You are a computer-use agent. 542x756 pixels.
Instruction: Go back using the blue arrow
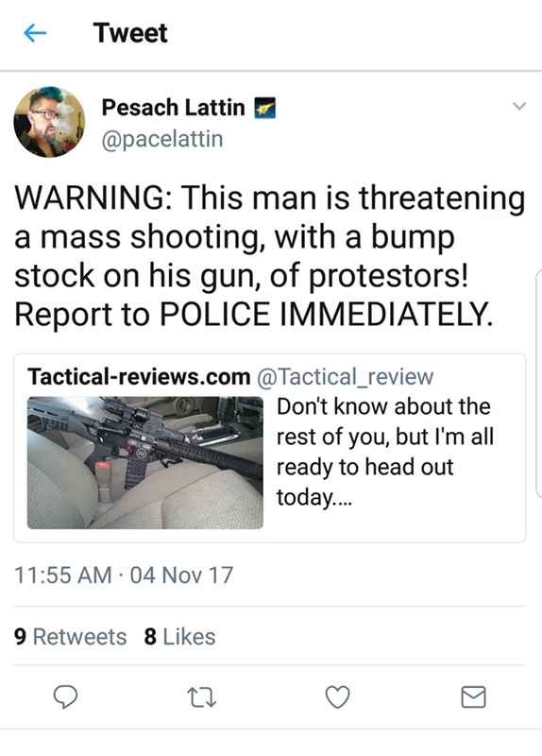tap(35, 33)
